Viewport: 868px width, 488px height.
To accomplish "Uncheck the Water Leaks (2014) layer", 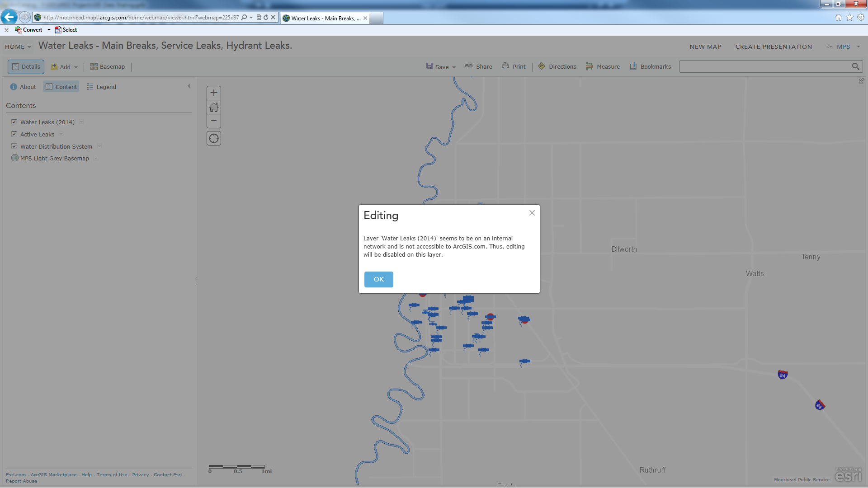I will click(14, 122).
